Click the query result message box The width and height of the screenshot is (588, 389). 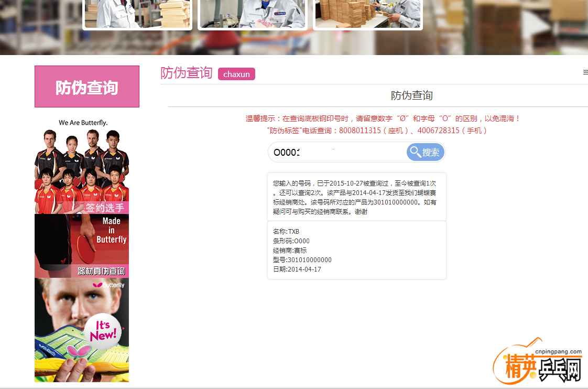pyautogui.click(x=356, y=198)
